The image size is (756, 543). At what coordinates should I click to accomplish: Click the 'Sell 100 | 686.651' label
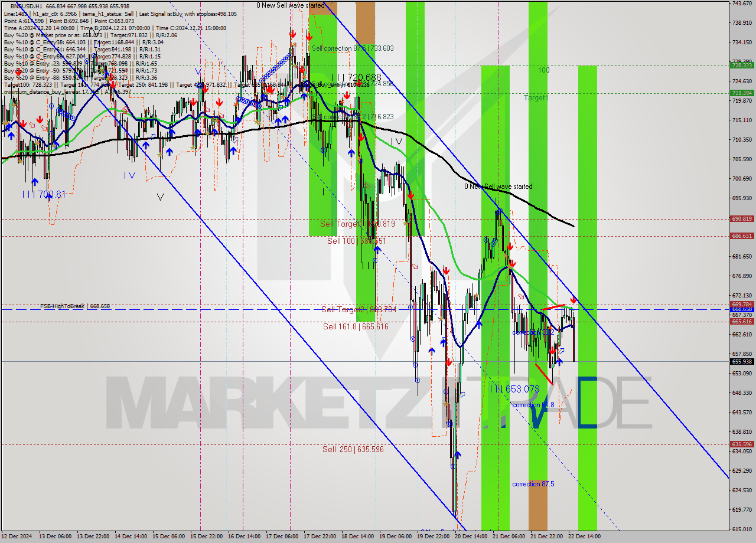[357, 241]
